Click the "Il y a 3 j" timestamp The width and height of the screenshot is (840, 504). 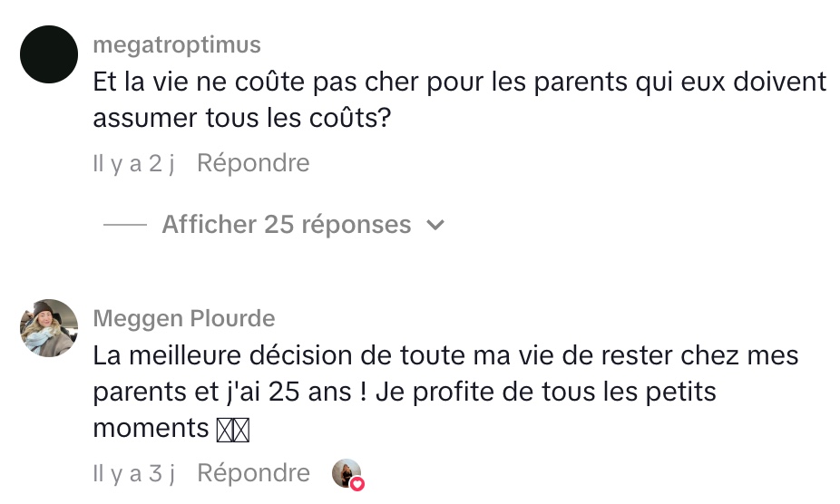[133, 473]
